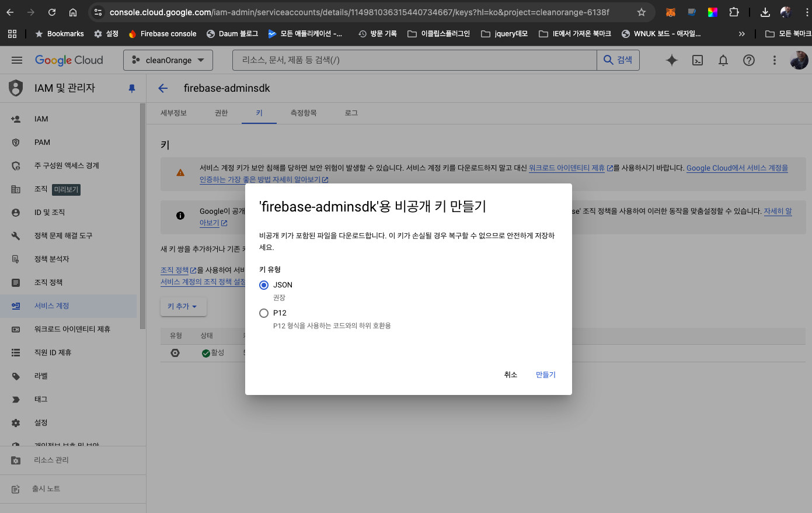
Task: Switch to the 로그 tab
Action: coord(351,113)
